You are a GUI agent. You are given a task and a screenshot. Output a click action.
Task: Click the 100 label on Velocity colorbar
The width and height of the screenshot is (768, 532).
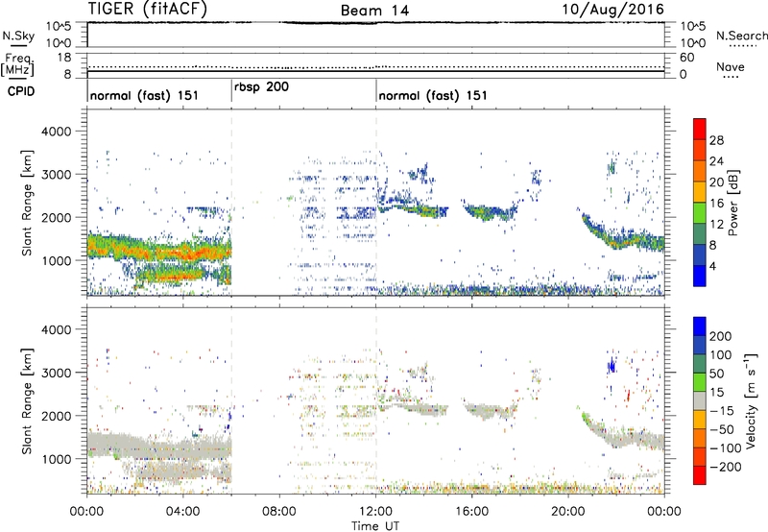[721, 355]
